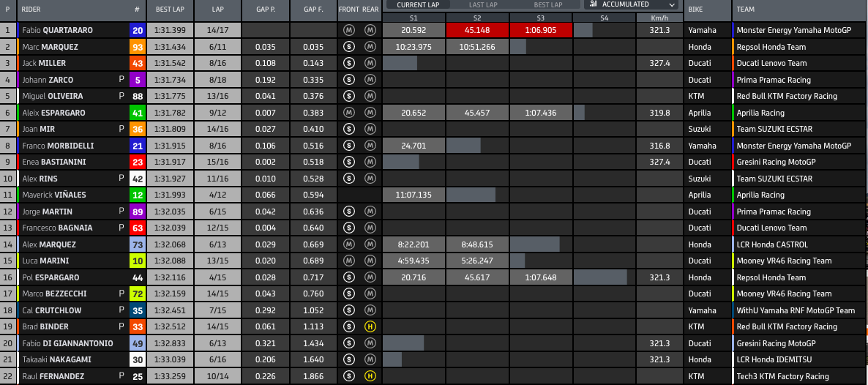Click Miller's top speed 327.4

[x=659, y=63]
